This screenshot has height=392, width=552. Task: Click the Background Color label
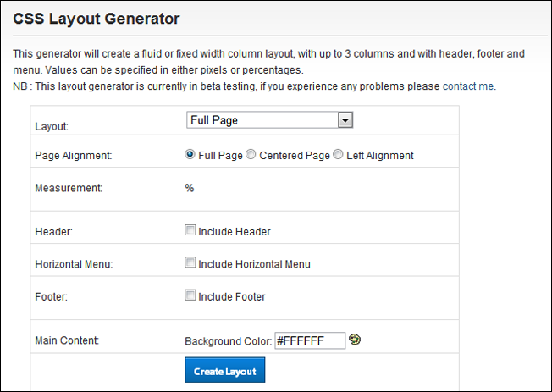coord(228,341)
